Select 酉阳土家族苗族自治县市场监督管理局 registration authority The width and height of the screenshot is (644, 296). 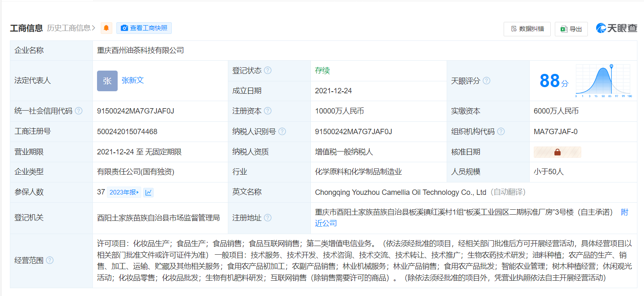(x=159, y=218)
